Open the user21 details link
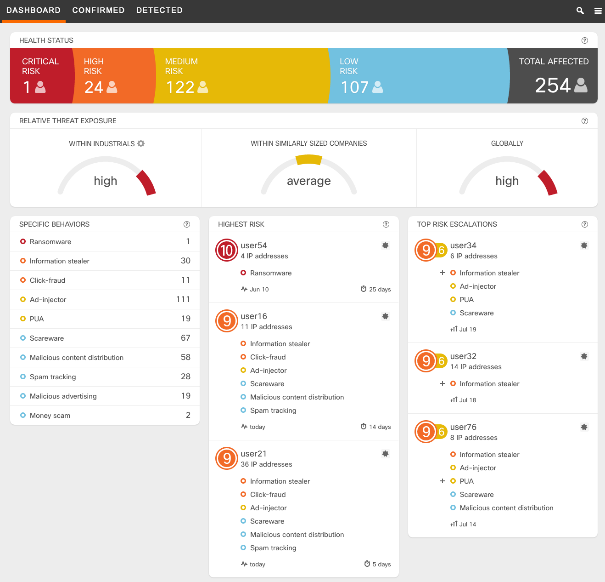The image size is (605, 582). coord(253,453)
